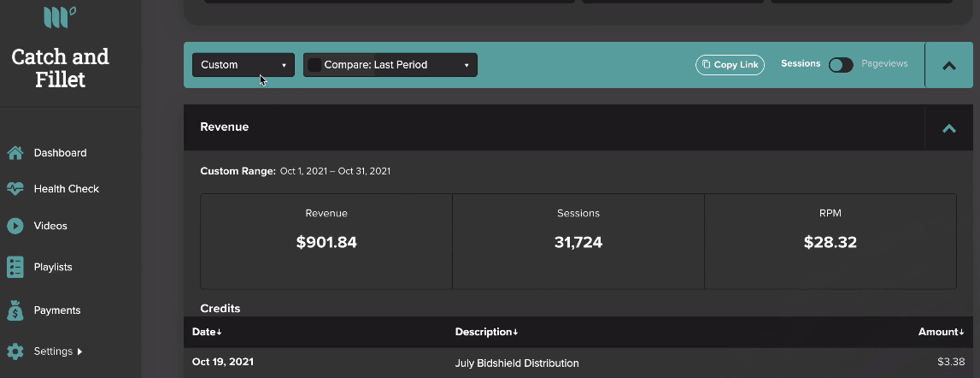Click the Playlists list icon
Viewport: 980px width, 378px height.
[x=15, y=267]
